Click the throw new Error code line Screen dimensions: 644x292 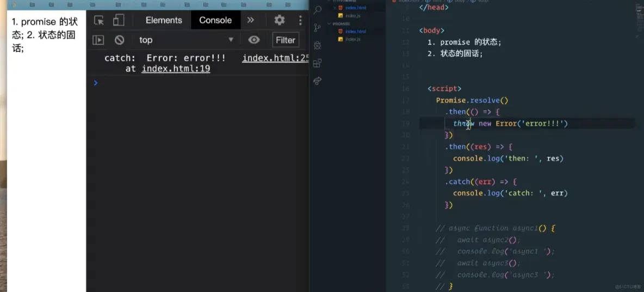click(x=510, y=123)
